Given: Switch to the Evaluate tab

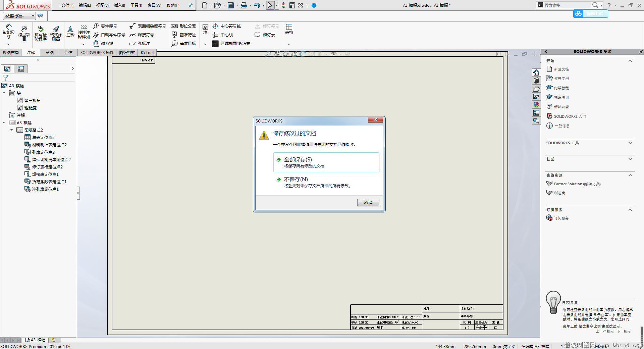Looking at the screenshot, I should click(68, 52).
